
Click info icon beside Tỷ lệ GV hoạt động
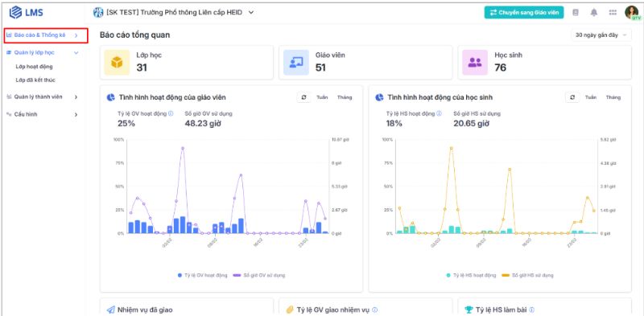pos(171,113)
